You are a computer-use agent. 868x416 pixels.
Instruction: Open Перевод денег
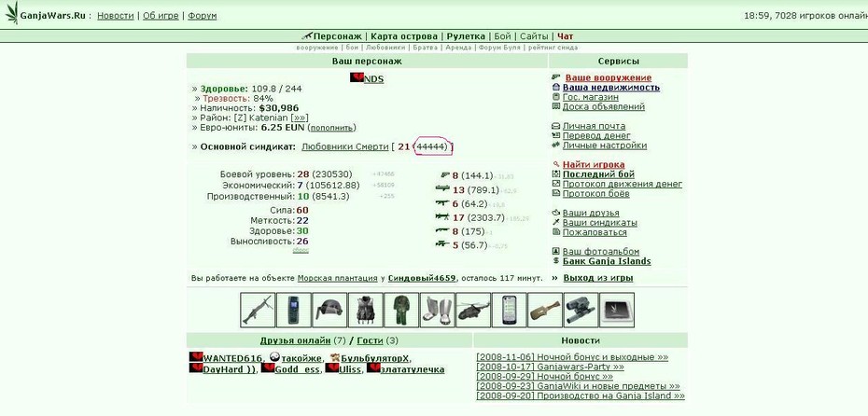(596, 135)
